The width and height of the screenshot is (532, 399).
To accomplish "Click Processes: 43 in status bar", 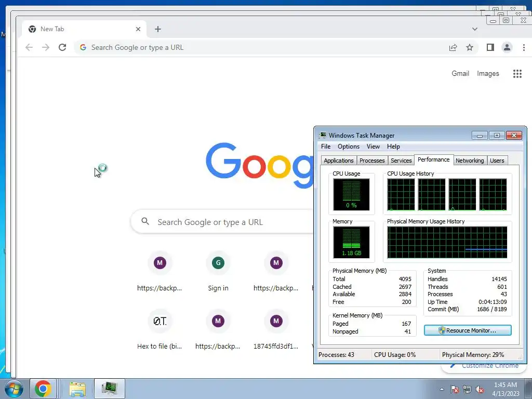I will pos(336,355).
